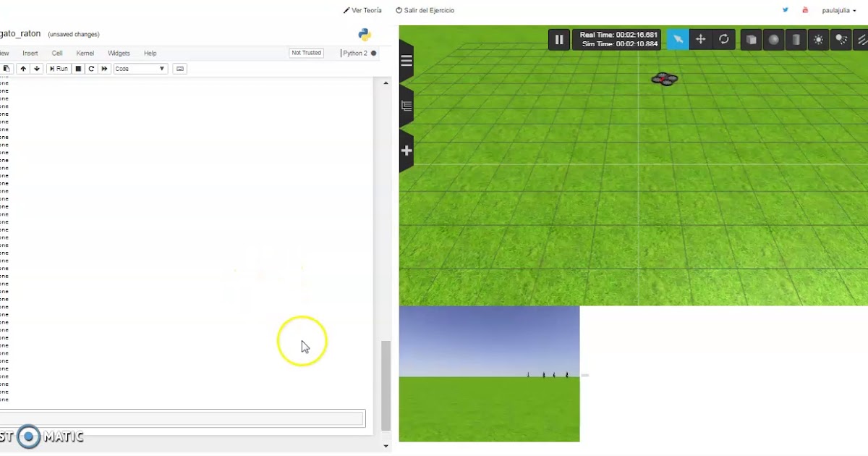The width and height of the screenshot is (868, 456).
Task: Move the cell up
Action: pyautogui.click(x=23, y=69)
